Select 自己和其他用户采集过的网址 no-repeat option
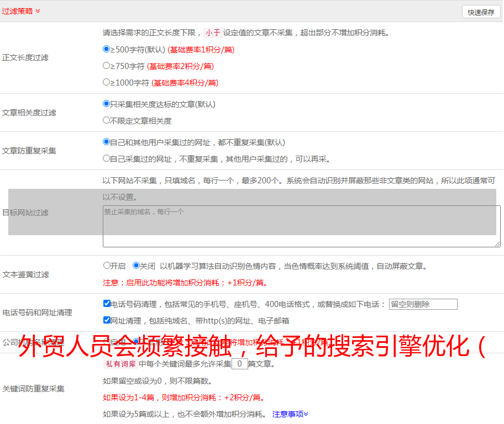 coord(107,142)
